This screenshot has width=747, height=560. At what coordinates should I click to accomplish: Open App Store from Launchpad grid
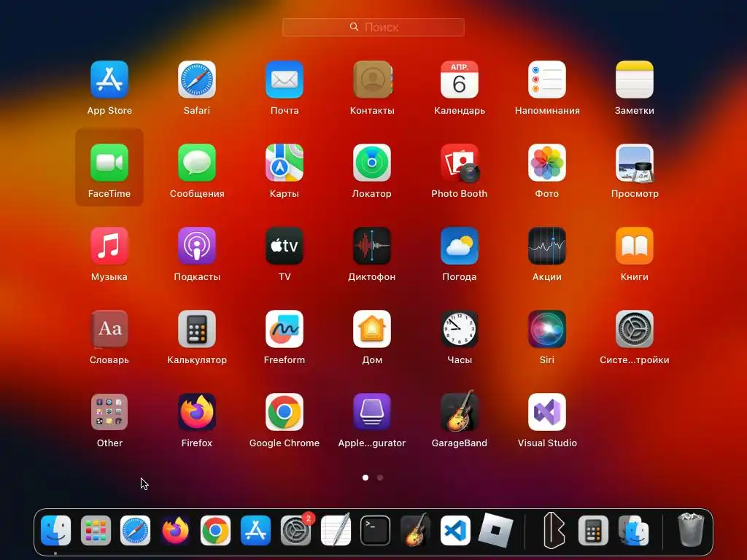point(109,79)
